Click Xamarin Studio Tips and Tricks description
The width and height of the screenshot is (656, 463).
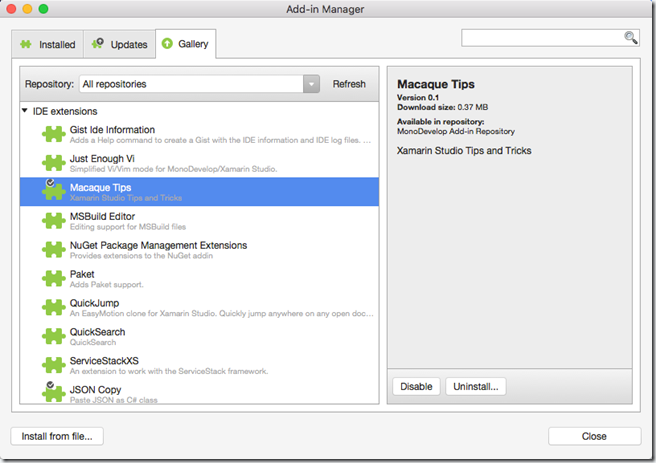click(x=464, y=151)
